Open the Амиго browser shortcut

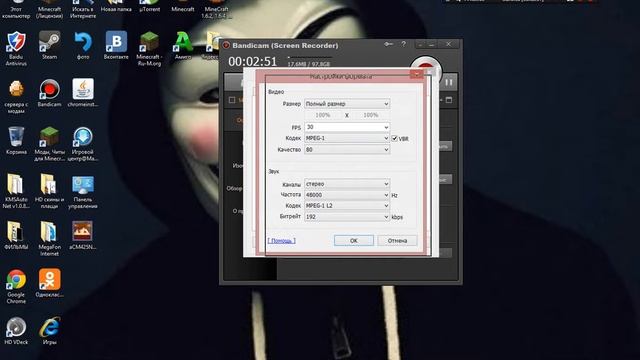[x=183, y=46]
